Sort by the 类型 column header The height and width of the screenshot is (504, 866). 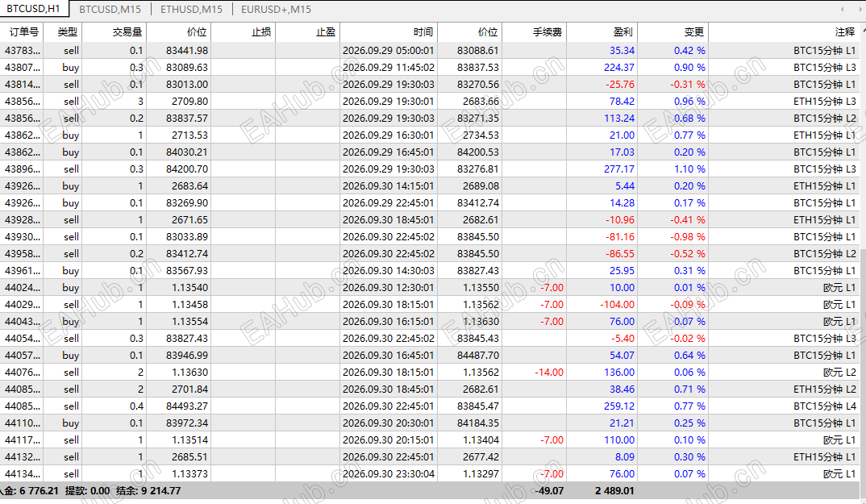(62, 32)
